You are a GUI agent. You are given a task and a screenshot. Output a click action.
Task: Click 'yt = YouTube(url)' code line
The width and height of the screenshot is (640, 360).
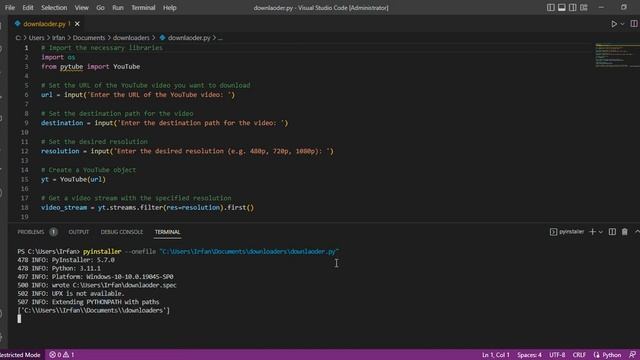(x=73, y=179)
